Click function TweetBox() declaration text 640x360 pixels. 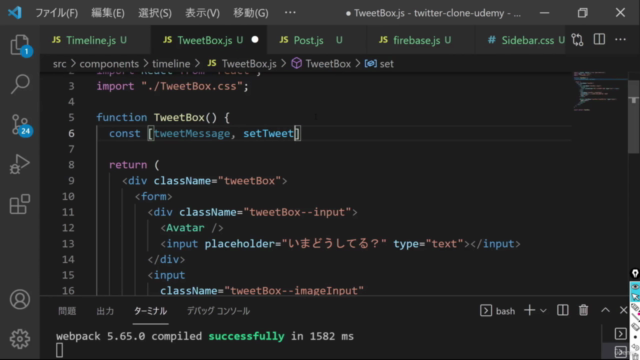coord(163,118)
